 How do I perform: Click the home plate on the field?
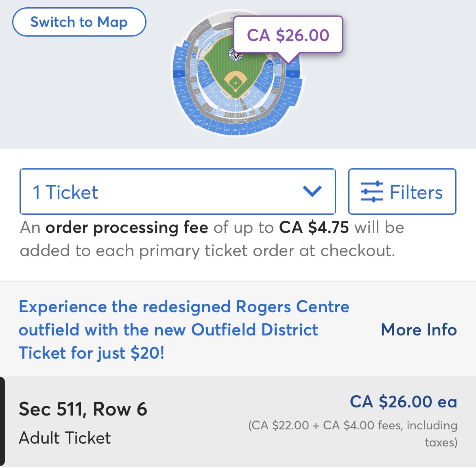(236, 91)
